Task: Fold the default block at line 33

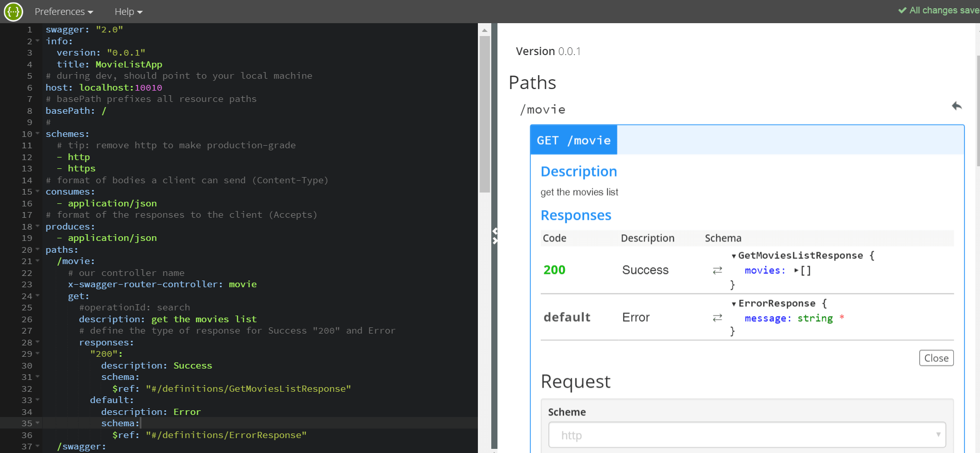Action: click(38, 400)
